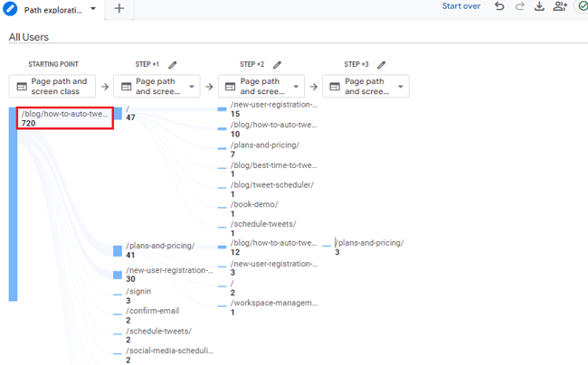Click the Starting Point page path box

pyautogui.click(x=58, y=87)
